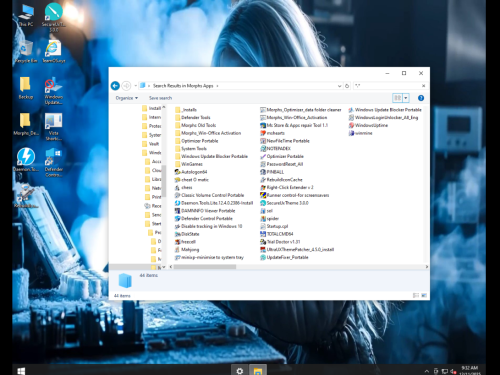Select the cheat O matic file
The width and height of the screenshot is (500, 375).
pos(191,180)
